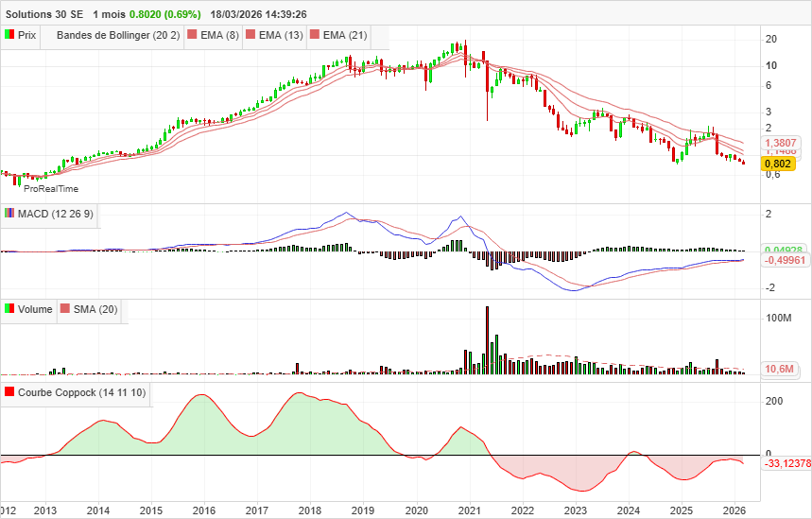Click the 2015 year label on time axis
This screenshot has width=812, height=519.
pyautogui.click(x=150, y=510)
